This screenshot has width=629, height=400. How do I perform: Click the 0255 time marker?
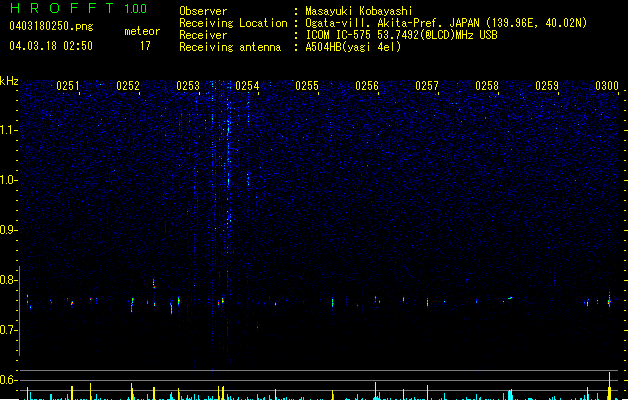[x=307, y=86]
